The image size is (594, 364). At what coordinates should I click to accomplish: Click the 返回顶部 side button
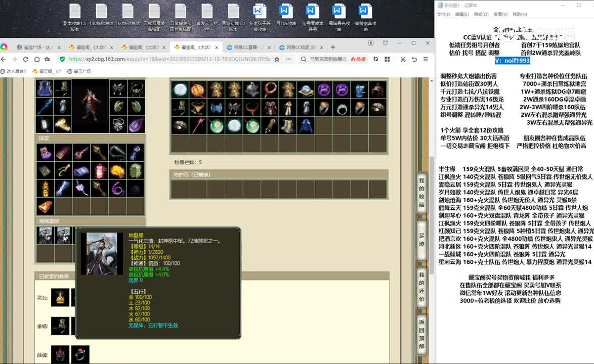tap(421, 334)
